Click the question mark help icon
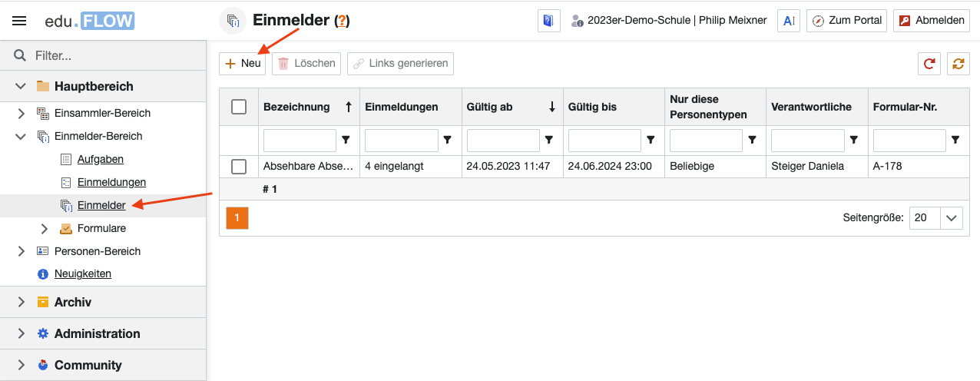Screen dimensions: 980x381 342,22
